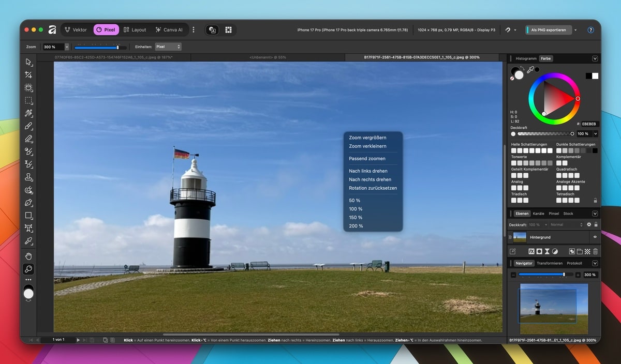
Task: Select 200 % in the context menu
Action: point(356,226)
